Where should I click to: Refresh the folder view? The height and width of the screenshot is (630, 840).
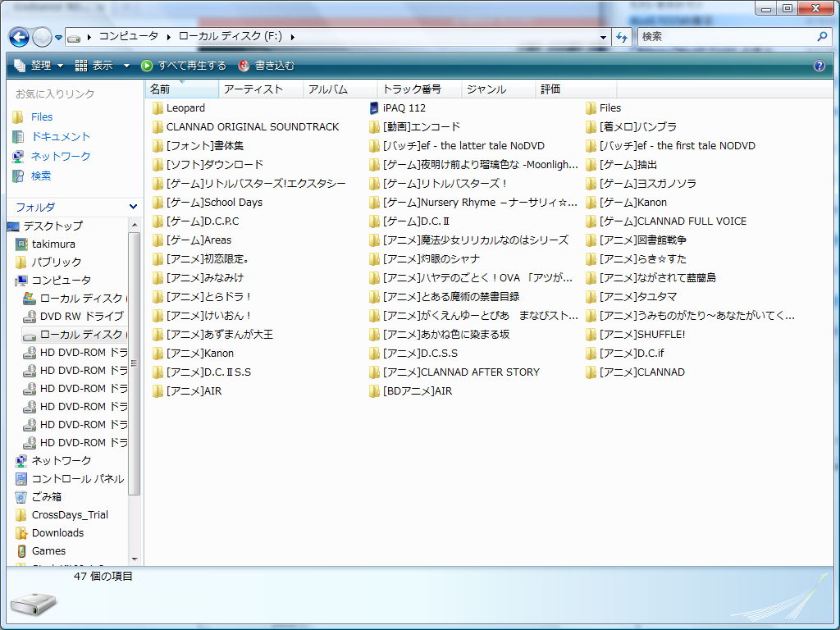[622, 37]
